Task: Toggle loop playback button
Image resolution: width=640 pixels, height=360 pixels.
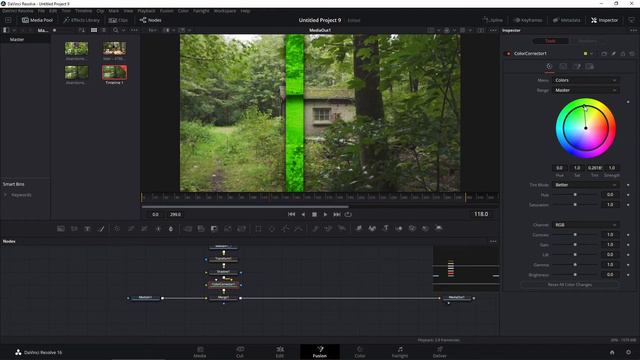Action: click(348, 214)
